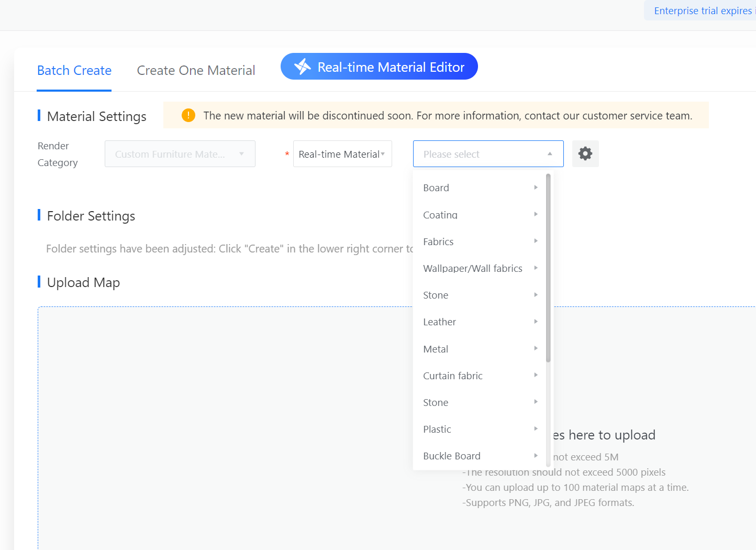Click the star icon in Real-time Material Editor
Viewport: 756px width, 550px height.
302,67
